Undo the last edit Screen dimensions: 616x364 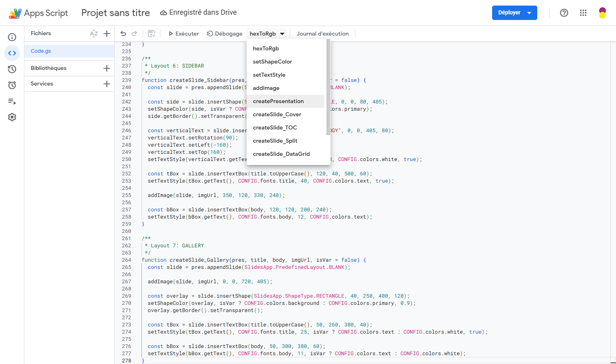click(123, 34)
